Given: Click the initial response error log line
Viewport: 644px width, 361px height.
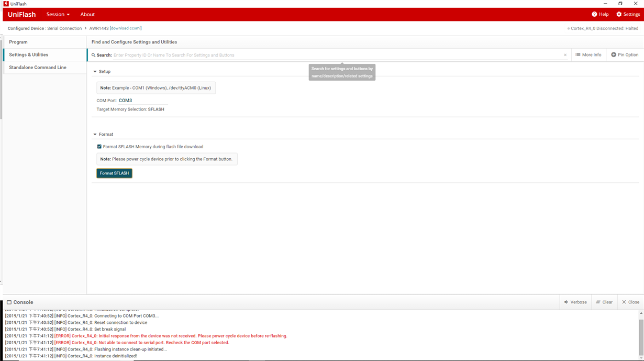Looking at the screenshot, I should pyautogui.click(x=146, y=336).
